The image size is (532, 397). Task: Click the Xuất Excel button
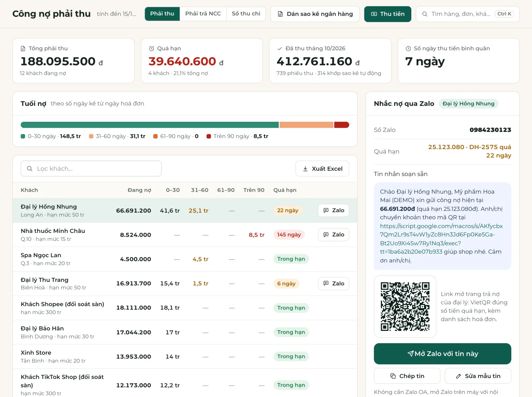[x=322, y=169]
